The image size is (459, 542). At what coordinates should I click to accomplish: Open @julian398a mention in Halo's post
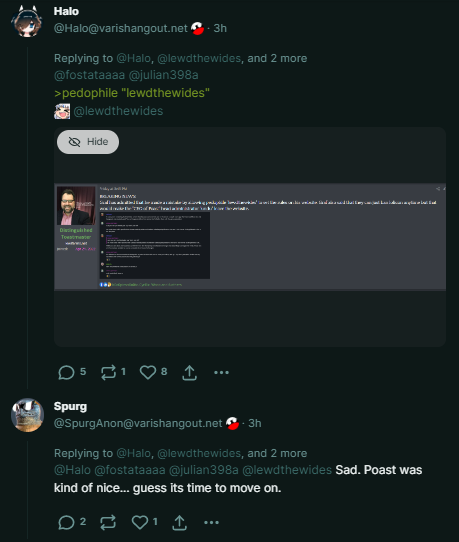coord(163,75)
